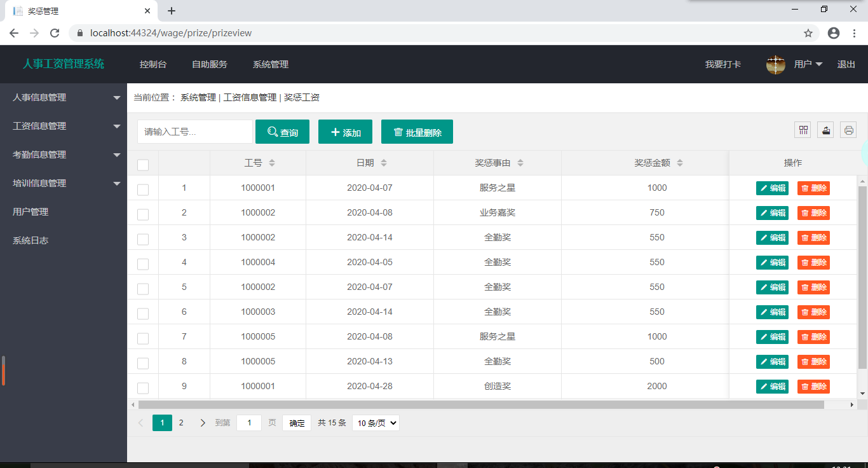Image resolution: width=868 pixels, height=468 pixels.
Task: Go to page 2 in pagination
Action: [x=181, y=423]
